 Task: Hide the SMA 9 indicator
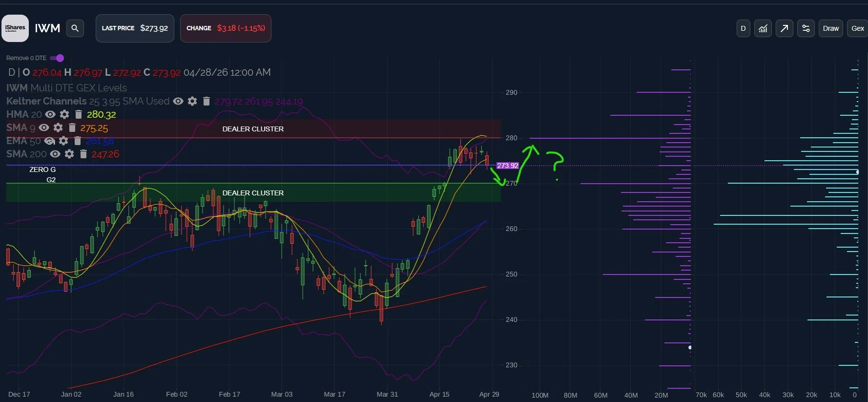44,127
